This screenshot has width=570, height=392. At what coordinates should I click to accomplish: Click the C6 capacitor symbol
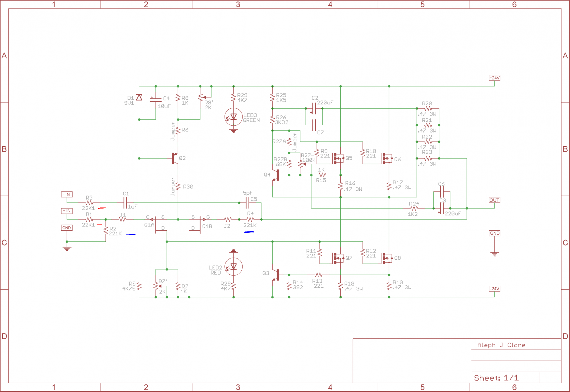[x=442, y=192]
